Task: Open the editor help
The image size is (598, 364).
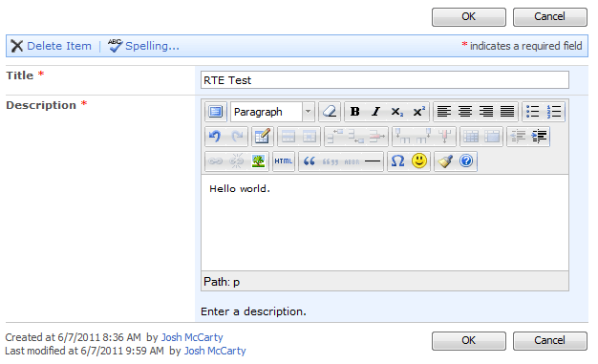Action: 466,161
